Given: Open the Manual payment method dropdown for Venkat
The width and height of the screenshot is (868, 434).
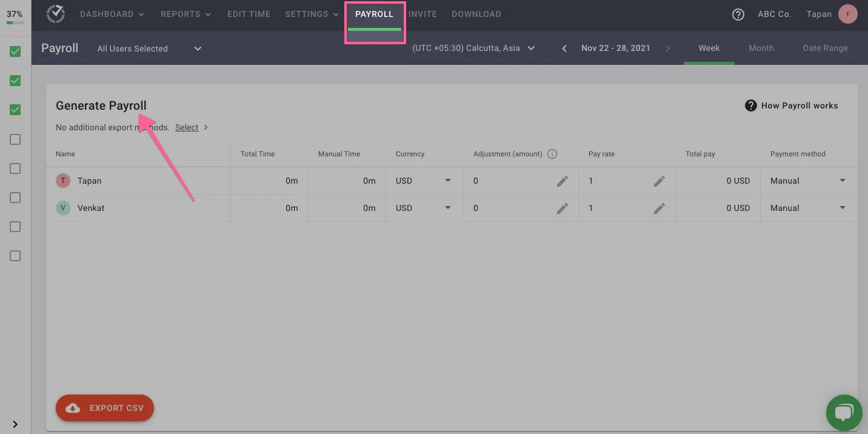Looking at the screenshot, I should (808, 208).
